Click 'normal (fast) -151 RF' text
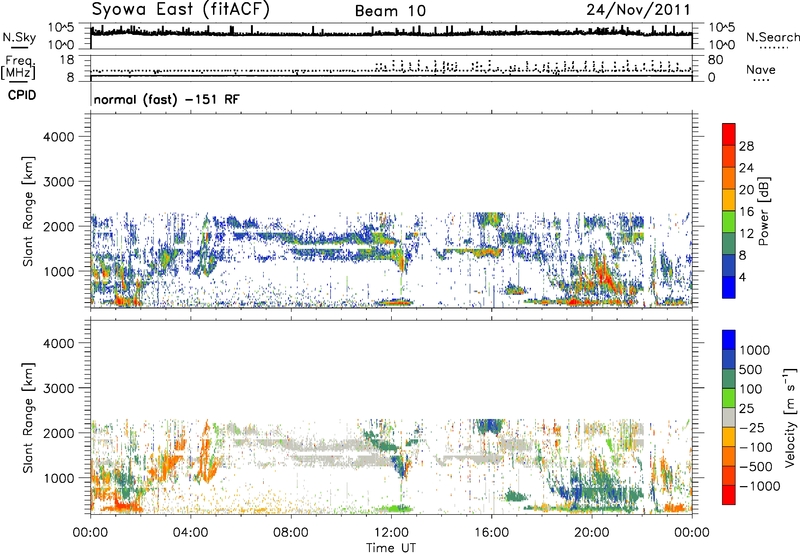800x554 pixels. coord(166,99)
